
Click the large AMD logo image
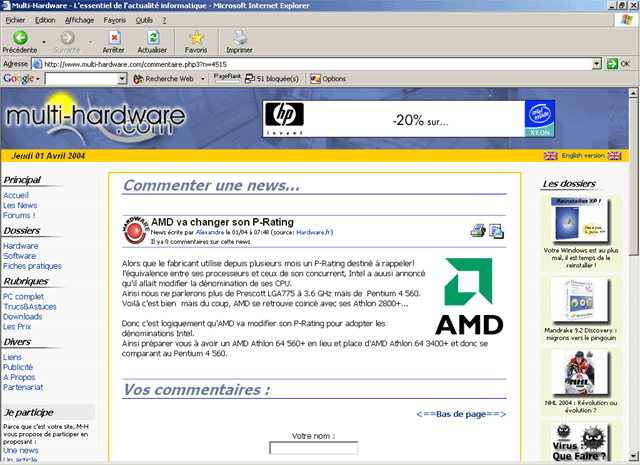[469, 296]
